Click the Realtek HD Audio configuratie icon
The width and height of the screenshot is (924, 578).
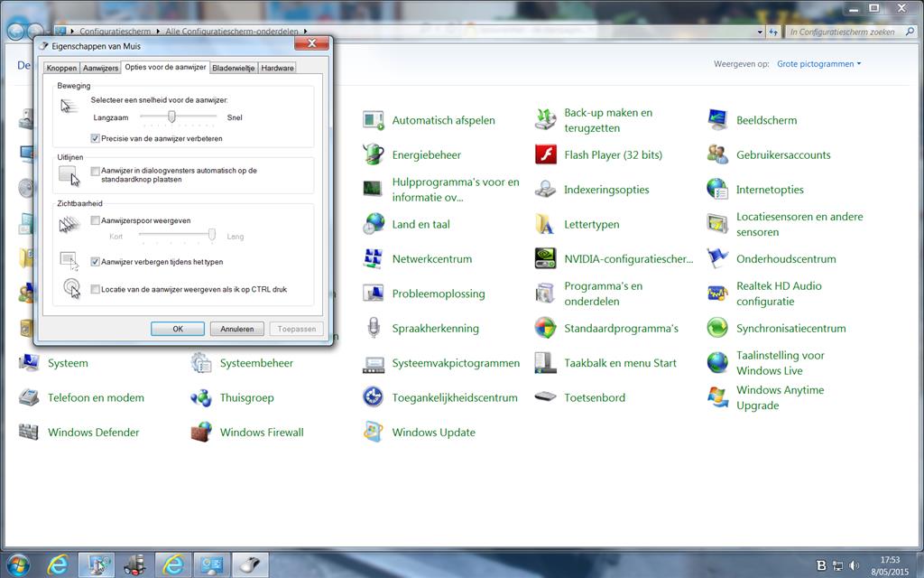[717, 294]
